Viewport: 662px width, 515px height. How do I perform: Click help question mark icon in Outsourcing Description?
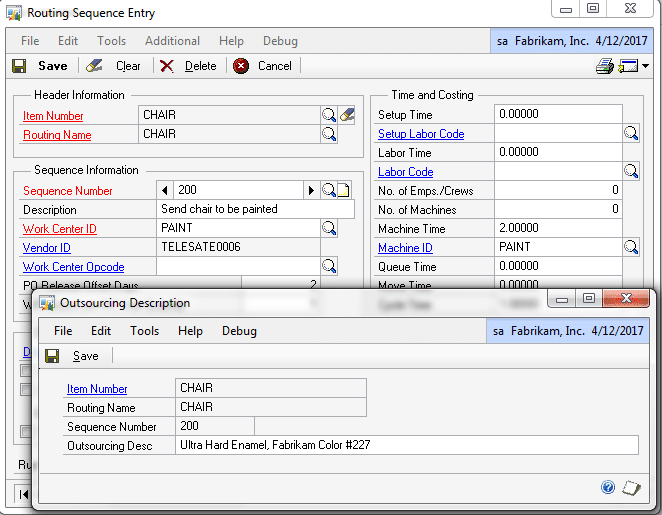point(608,487)
